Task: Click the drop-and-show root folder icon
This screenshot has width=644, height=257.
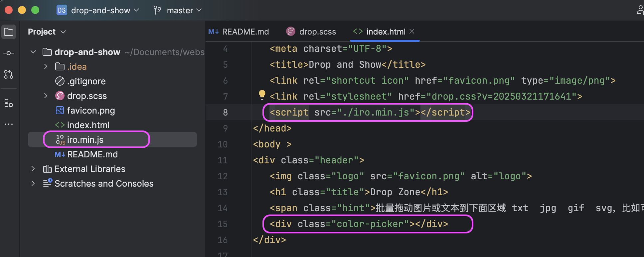Action: click(x=47, y=52)
